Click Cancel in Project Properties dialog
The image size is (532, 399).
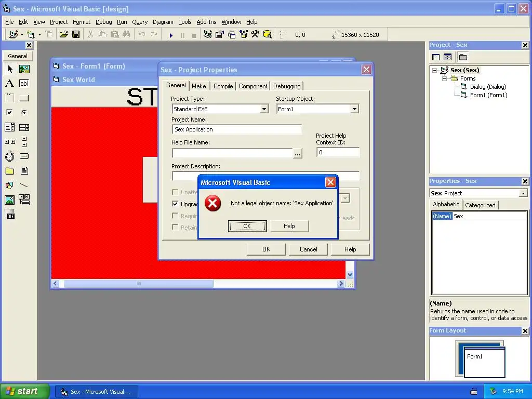[x=308, y=249]
